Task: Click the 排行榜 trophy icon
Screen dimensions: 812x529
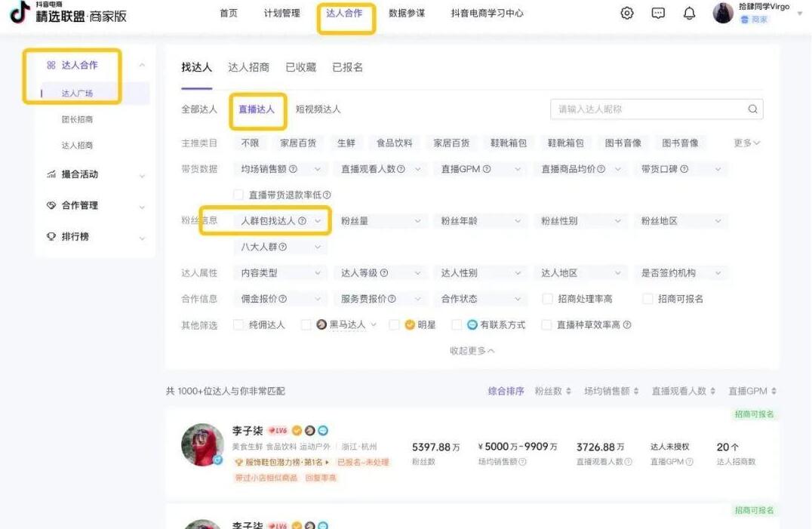Action: pyautogui.click(x=51, y=236)
